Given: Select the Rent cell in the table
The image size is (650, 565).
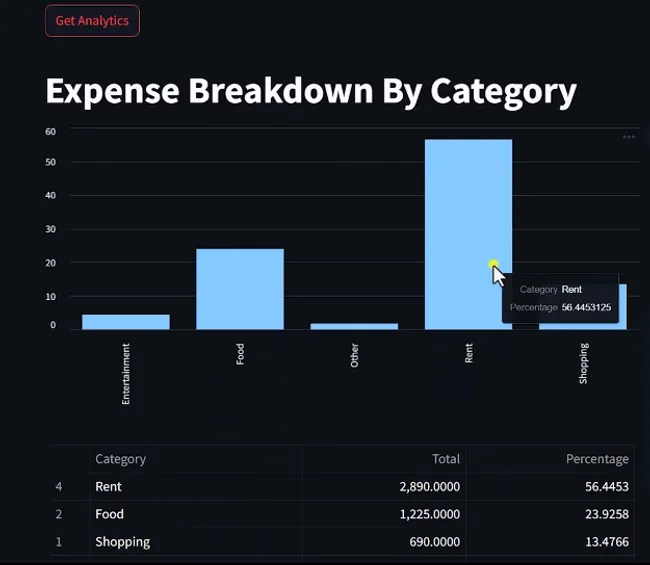Looking at the screenshot, I should [x=196, y=486].
